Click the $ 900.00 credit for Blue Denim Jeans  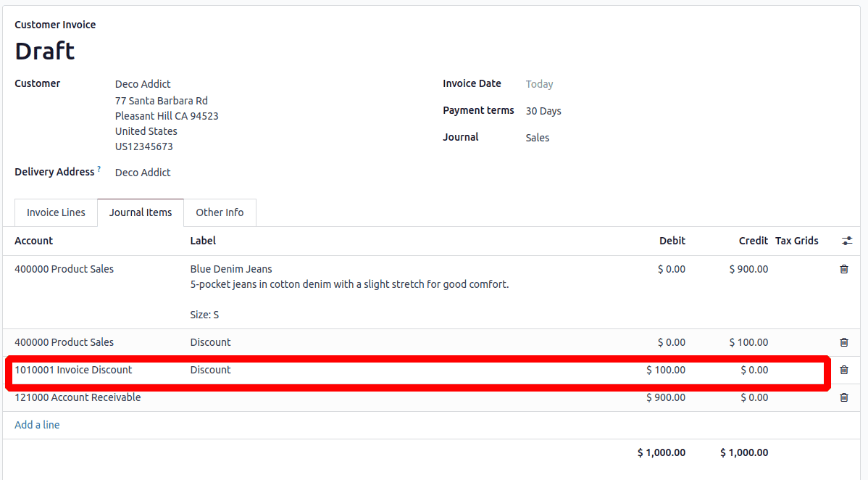tap(748, 269)
